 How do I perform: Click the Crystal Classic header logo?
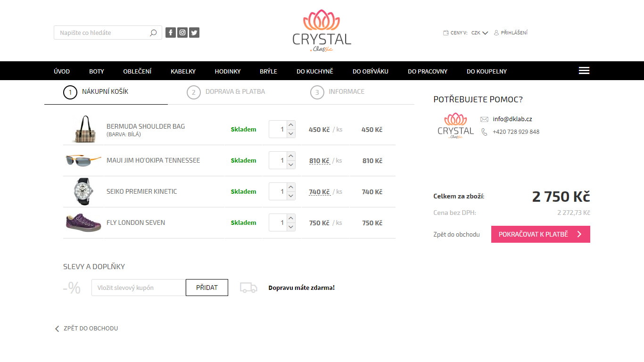(322, 31)
